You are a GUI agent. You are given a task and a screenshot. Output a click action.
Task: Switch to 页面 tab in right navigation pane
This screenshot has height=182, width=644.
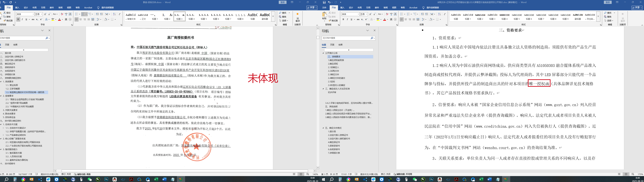(332, 45)
